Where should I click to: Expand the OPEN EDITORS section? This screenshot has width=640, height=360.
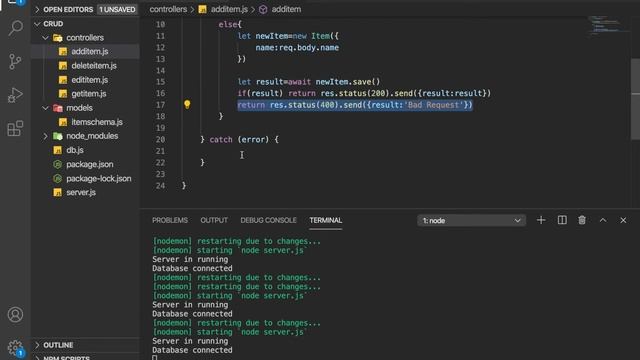pyautogui.click(x=68, y=9)
